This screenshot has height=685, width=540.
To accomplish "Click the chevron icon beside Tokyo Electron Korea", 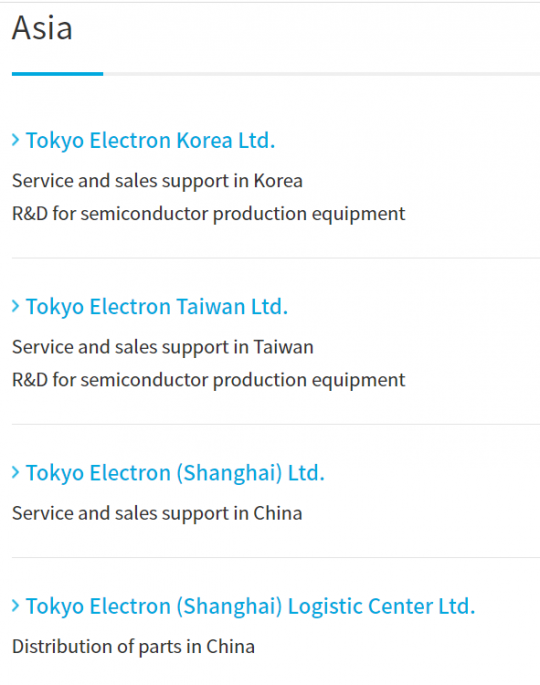I will 16,140.
